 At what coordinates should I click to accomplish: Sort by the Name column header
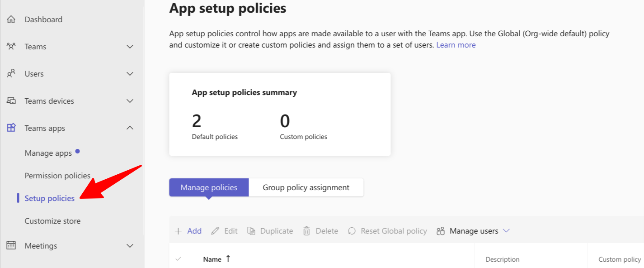pyautogui.click(x=212, y=259)
